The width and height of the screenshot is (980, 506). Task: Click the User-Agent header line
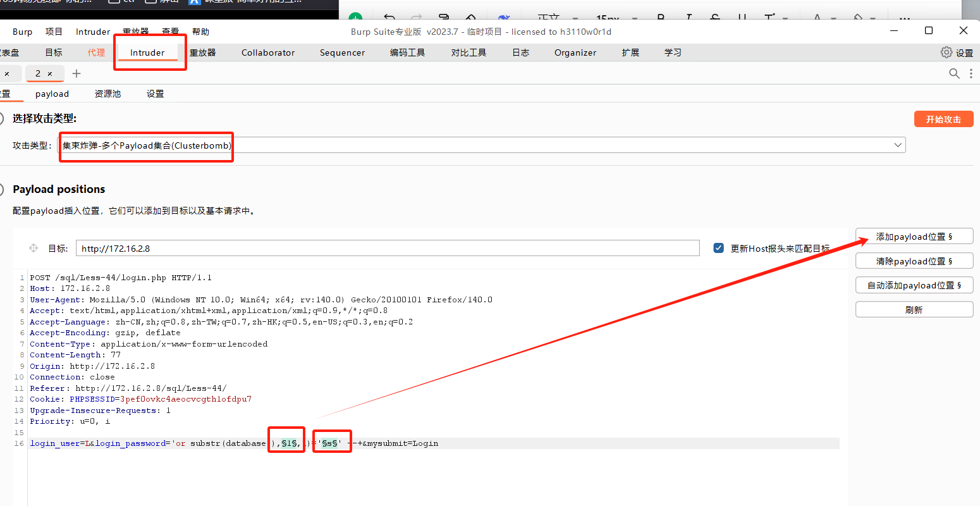tap(261, 300)
